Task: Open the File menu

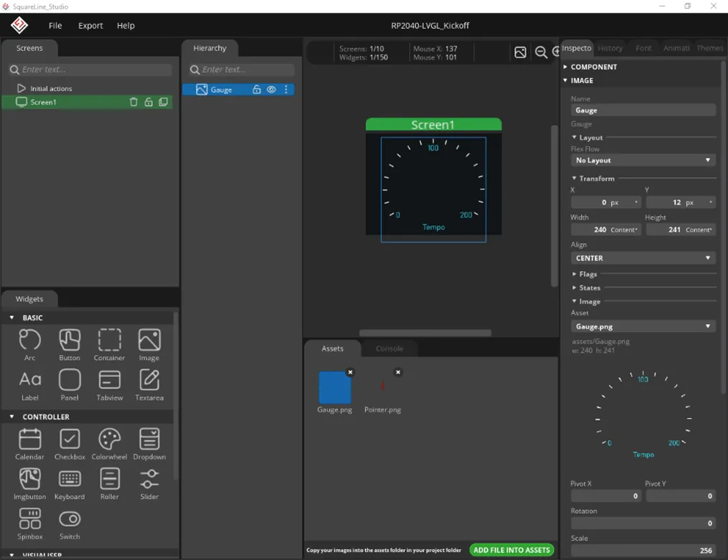Action: 55,26
